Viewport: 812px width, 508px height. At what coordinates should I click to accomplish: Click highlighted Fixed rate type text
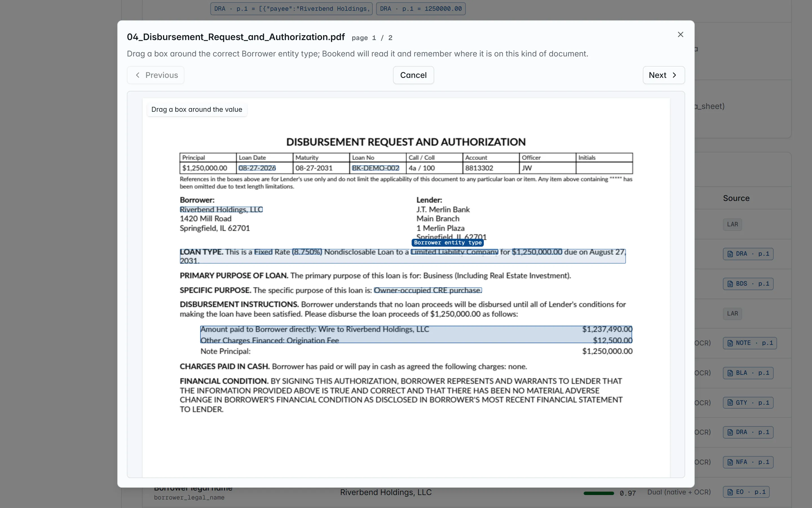click(x=263, y=252)
